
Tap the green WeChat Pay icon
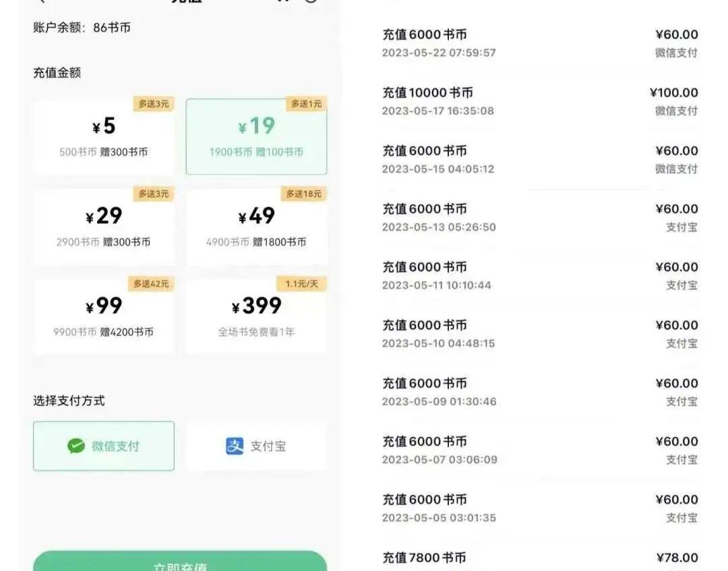coord(76,446)
